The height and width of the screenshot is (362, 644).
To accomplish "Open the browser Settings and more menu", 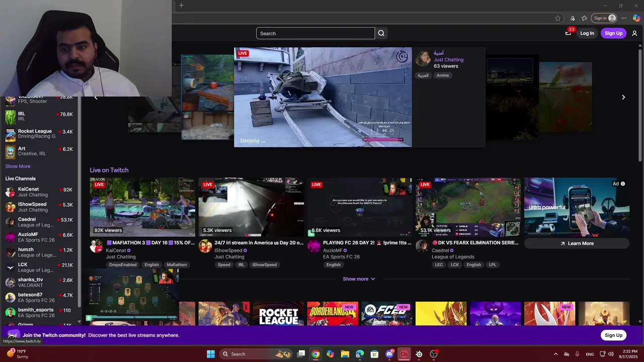I will pos(624,18).
